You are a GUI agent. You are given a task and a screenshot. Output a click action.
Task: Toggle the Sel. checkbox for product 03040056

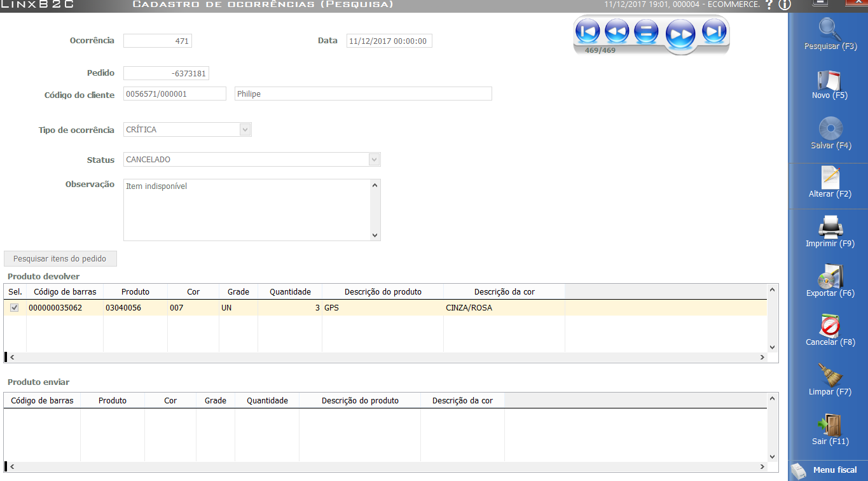pyautogui.click(x=15, y=308)
